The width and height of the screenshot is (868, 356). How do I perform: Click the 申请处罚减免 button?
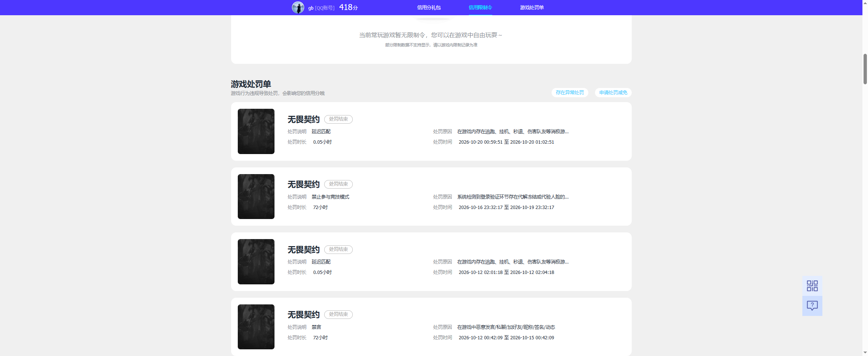[613, 92]
